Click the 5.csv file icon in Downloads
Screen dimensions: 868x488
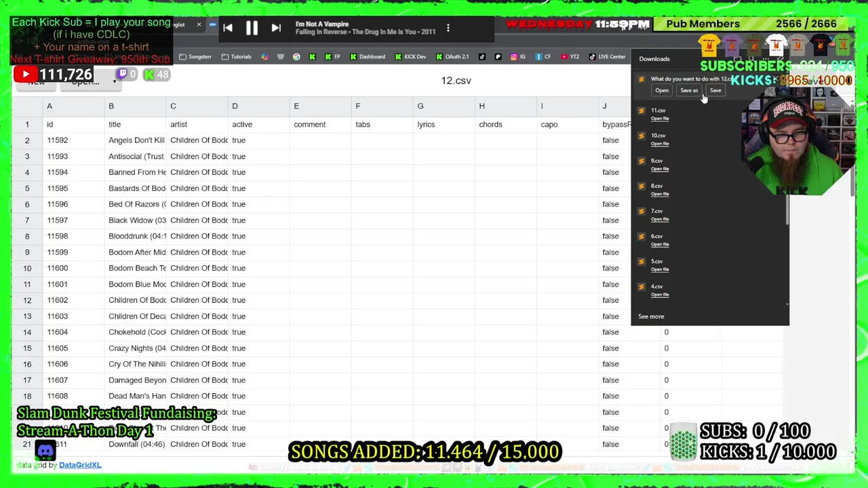tap(642, 262)
